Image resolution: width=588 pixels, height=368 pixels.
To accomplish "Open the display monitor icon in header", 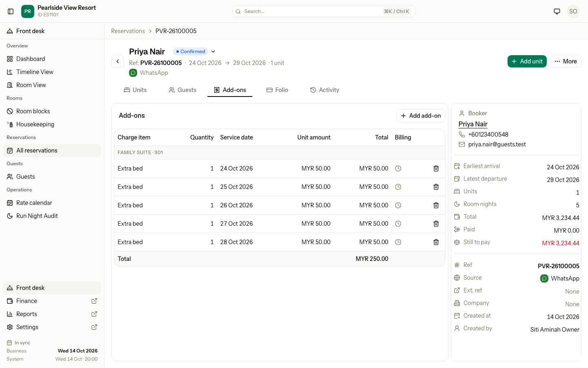I will tap(557, 11).
